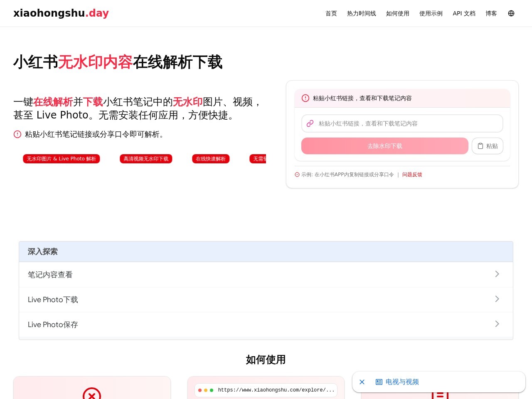Viewport: 532px width, 399px height.
Task: Click the Live Photo下载 row text
Action: 53,300
